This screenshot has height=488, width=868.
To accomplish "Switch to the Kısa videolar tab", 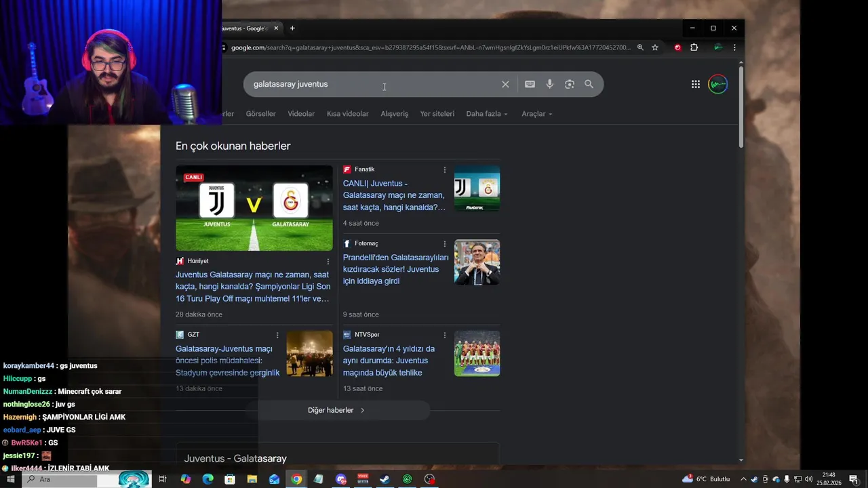I will coord(347,114).
